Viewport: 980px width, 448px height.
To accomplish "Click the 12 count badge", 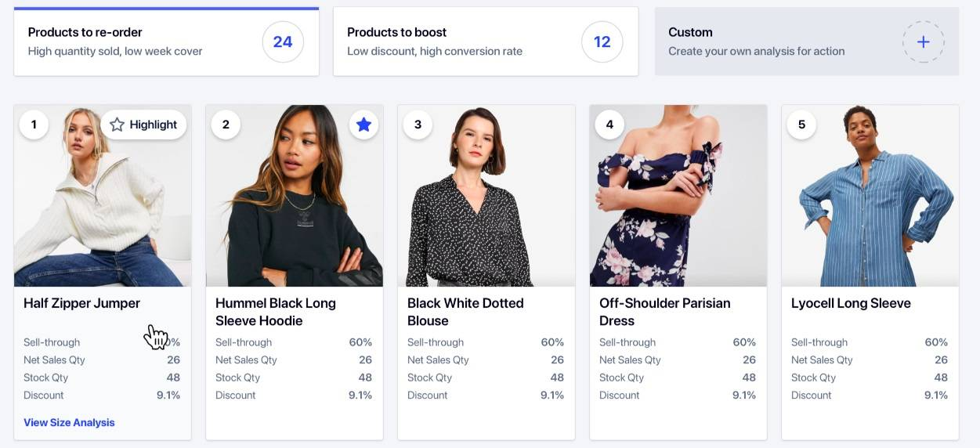I will pyautogui.click(x=602, y=42).
